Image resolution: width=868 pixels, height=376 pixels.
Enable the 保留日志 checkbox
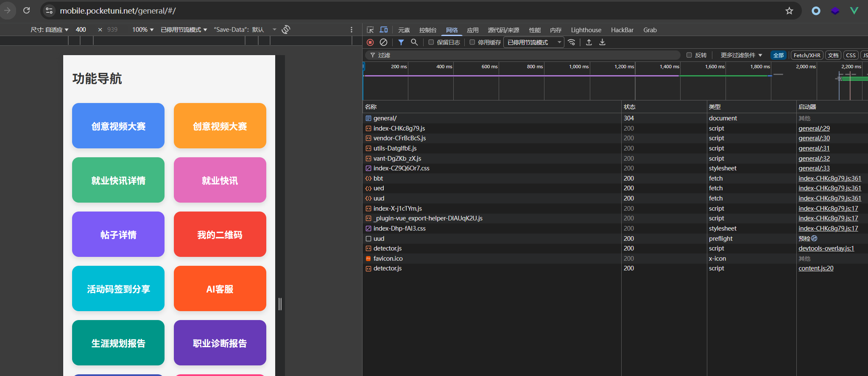(431, 42)
